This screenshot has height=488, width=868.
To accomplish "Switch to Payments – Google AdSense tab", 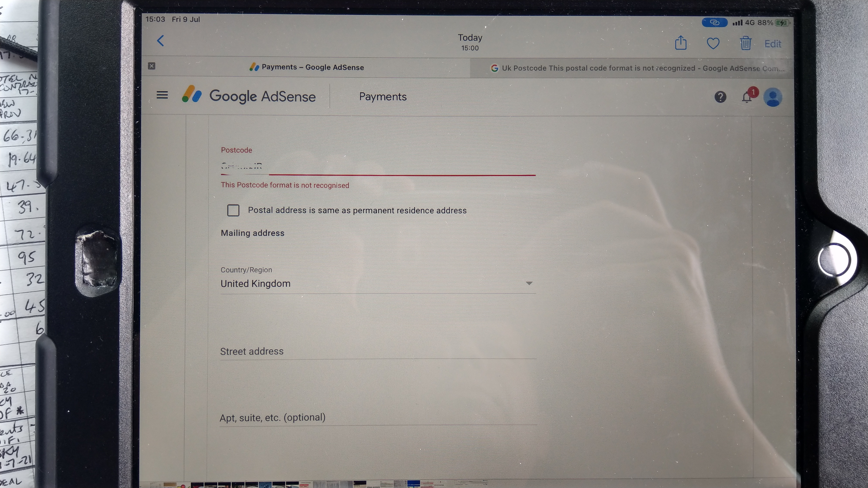I will [x=307, y=67].
